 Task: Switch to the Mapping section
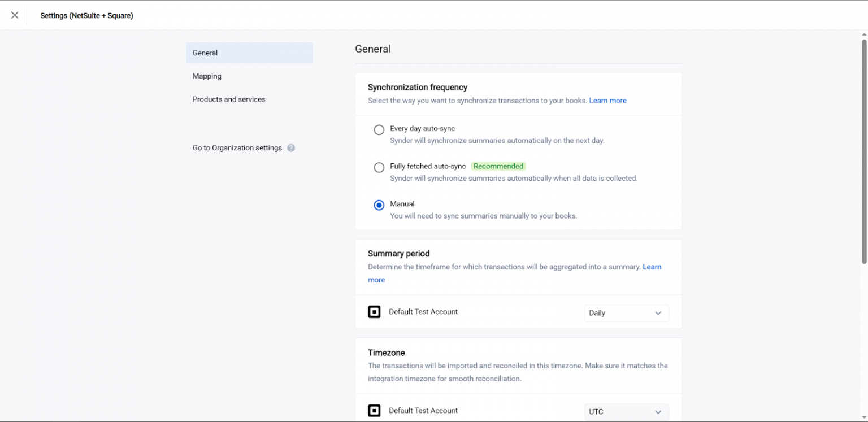(x=207, y=76)
